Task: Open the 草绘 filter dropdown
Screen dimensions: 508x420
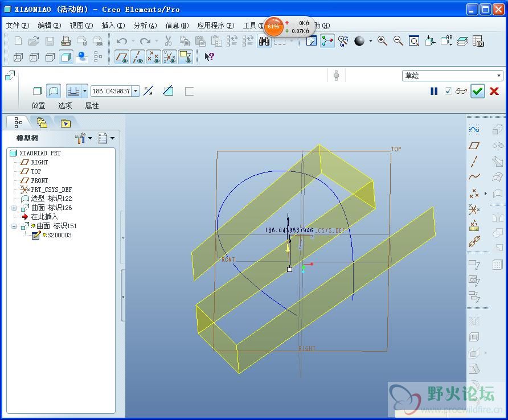Action: (499, 76)
